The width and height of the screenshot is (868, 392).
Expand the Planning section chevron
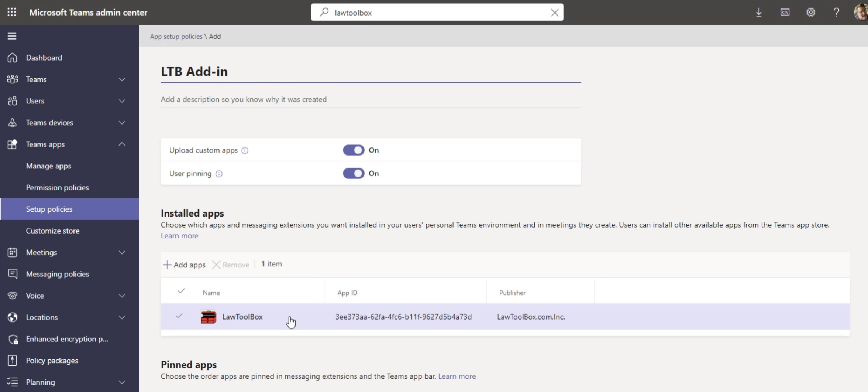click(x=122, y=382)
